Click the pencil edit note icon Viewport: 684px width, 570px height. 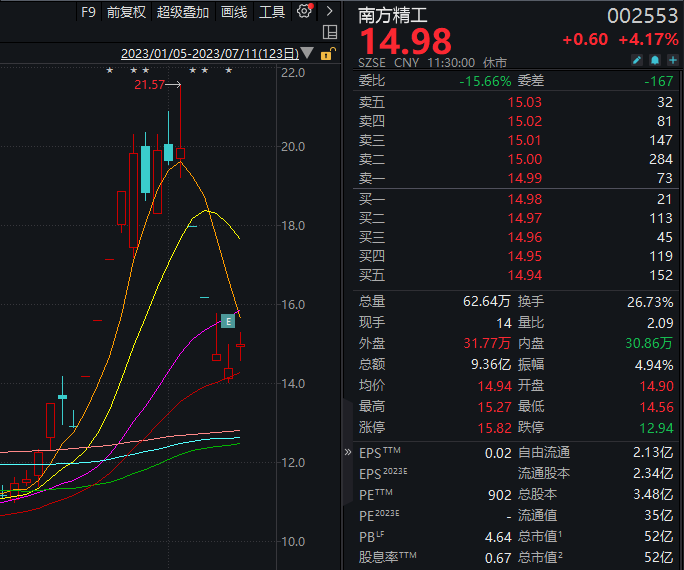tap(637, 60)
